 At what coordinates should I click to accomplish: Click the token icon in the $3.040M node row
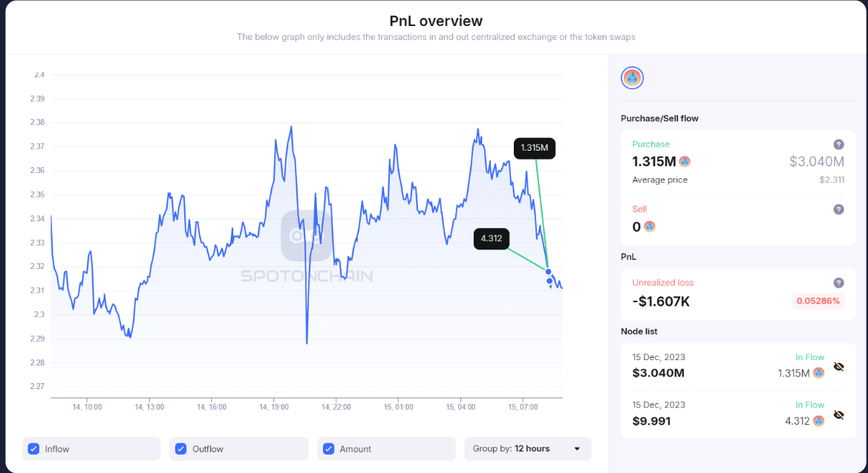(x=818, y=373)
